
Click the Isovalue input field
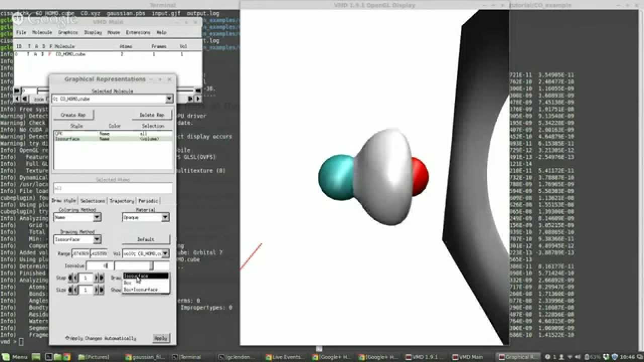point(100,265)
